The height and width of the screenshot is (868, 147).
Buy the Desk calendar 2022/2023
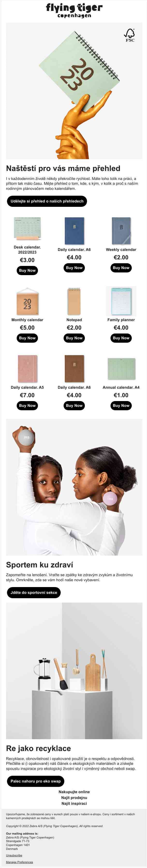coord(27,270)
